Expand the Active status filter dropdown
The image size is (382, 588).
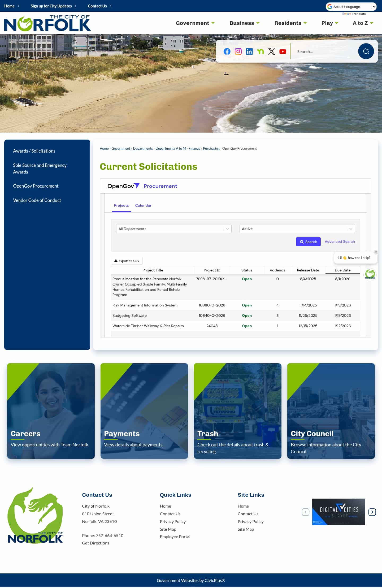pos(297,229)
